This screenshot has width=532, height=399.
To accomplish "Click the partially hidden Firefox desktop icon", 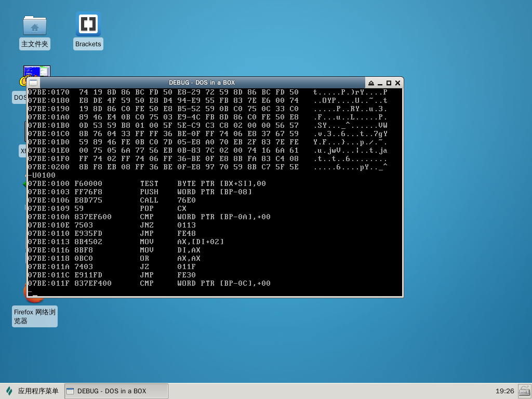I will point(25,290).
